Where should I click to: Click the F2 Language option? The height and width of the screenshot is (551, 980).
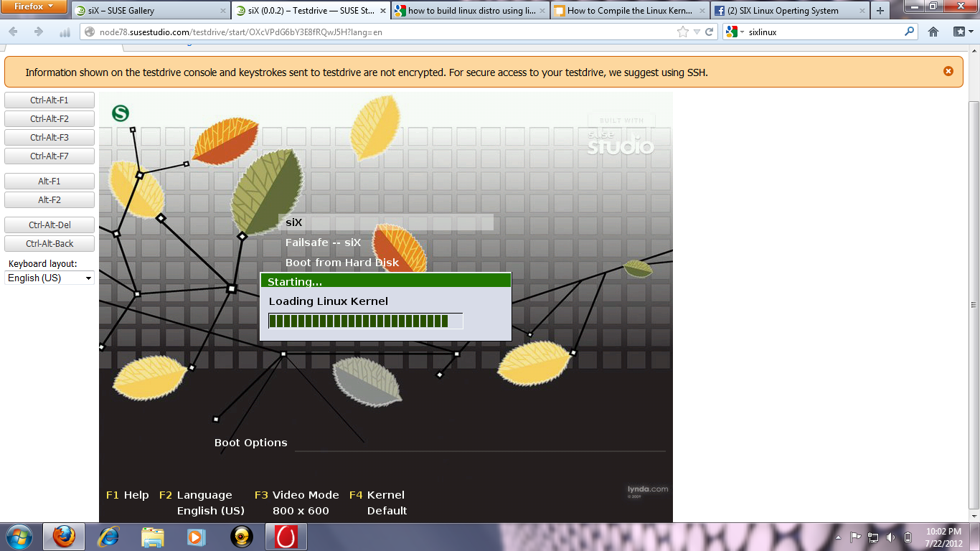(x=196, y=495)
